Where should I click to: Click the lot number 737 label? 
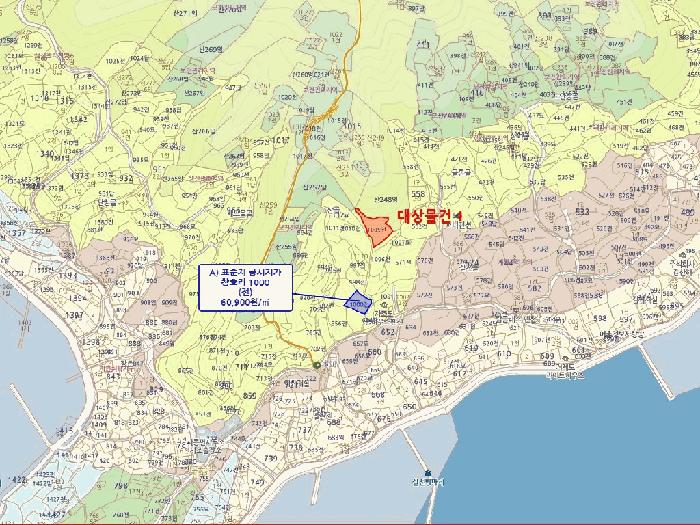[x=304, y=430]
